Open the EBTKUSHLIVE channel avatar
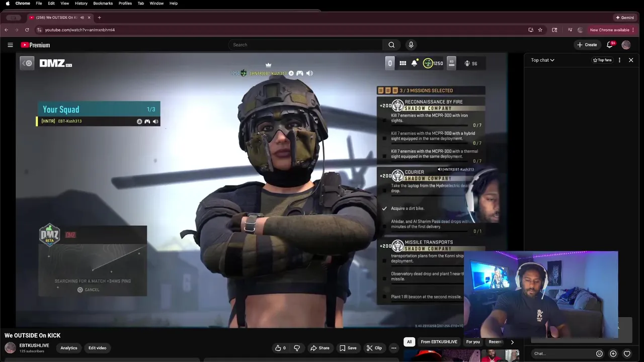This screenshot has height=362, width=644. [x=10, y=348]
